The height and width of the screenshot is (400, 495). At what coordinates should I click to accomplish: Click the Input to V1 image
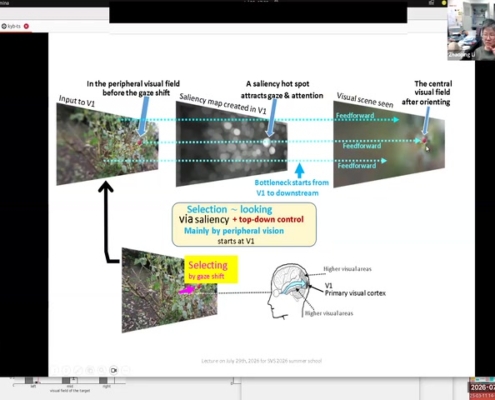tap(107, 144)
